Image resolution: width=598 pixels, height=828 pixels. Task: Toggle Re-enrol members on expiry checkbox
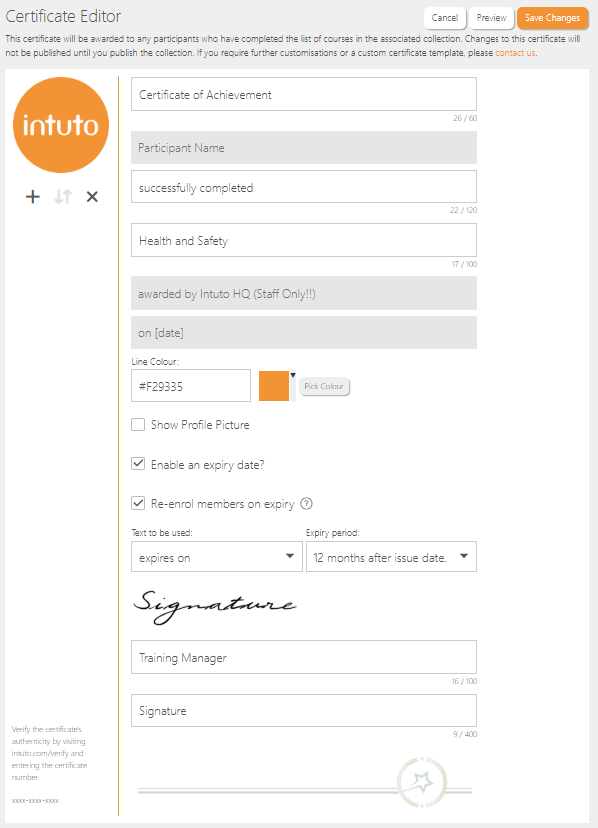coord(138,503)
